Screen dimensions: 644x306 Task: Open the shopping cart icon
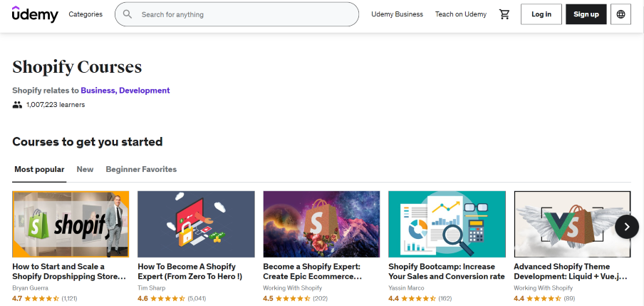click(504, 14)
